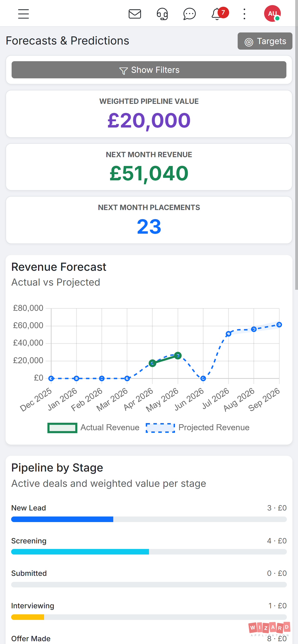Open the vertical three-dot more menu
298x644 pixels.
244,14
